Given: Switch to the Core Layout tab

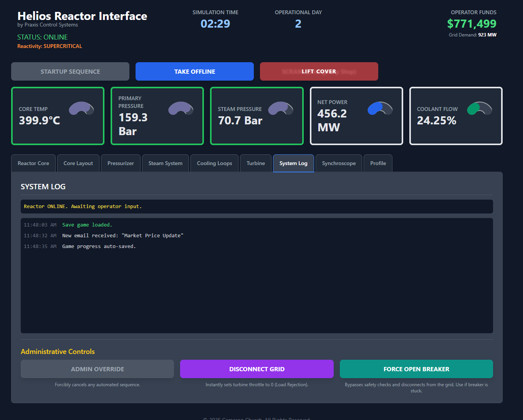Looking at the screenshot, I should point(78,163).
